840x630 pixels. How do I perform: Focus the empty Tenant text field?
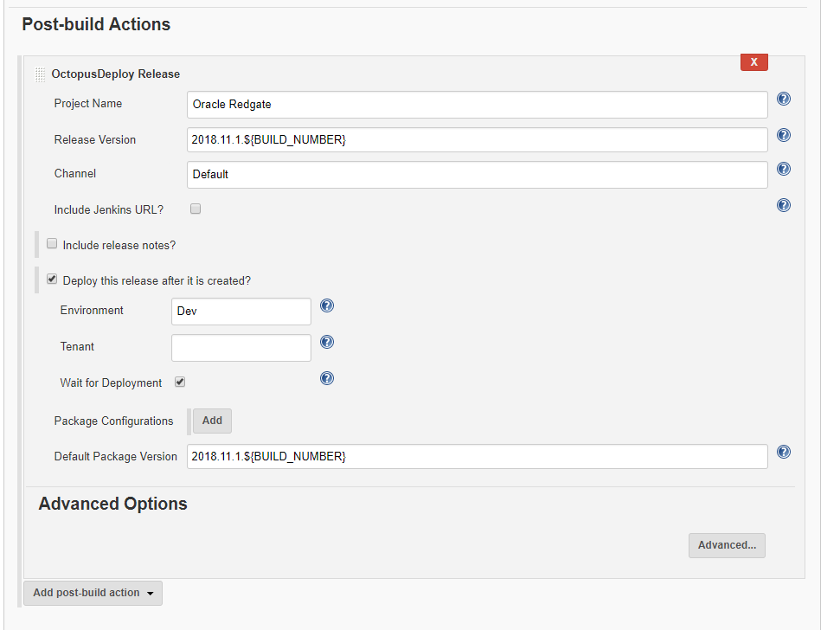click(241, 348)
